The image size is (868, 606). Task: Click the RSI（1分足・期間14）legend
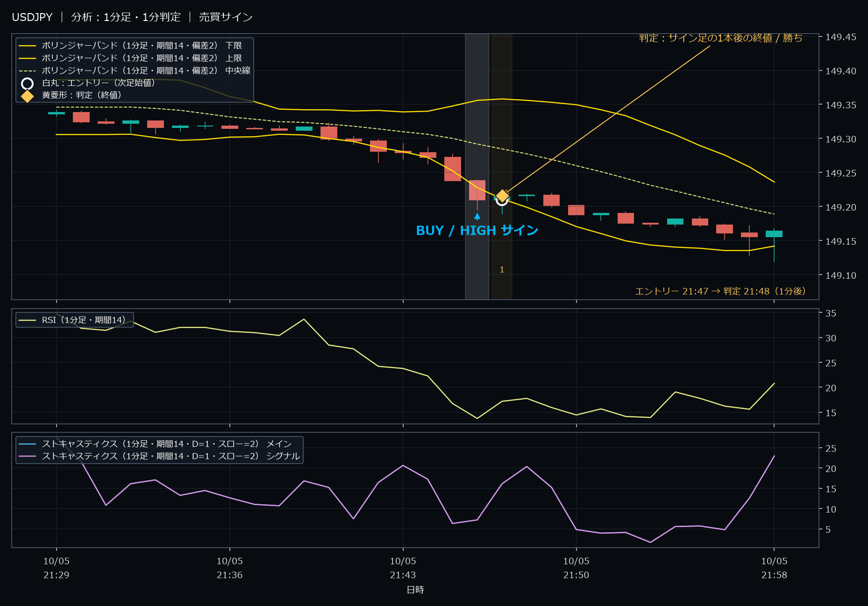tap(75, 320)
